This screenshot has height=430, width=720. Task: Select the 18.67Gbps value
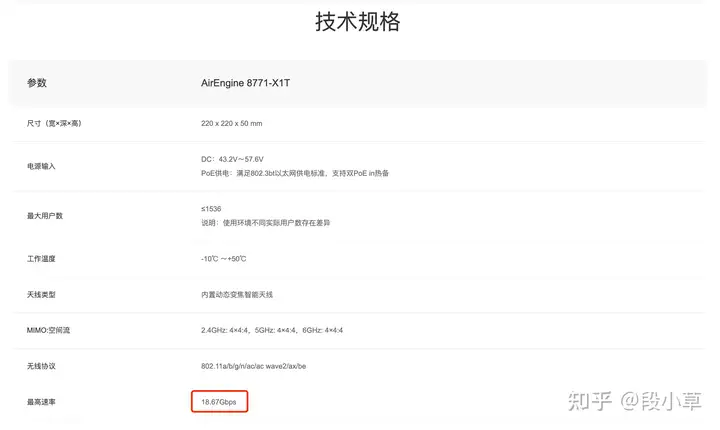(219, 402)
